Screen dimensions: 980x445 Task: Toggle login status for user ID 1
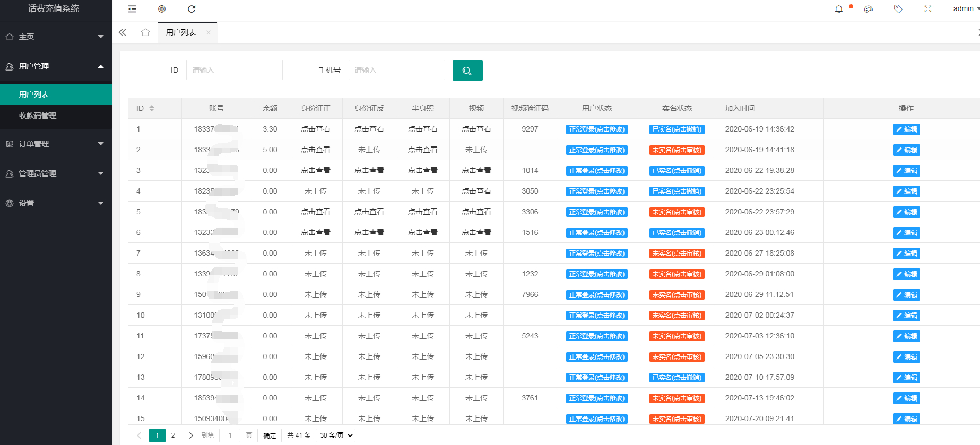[597, 129]
